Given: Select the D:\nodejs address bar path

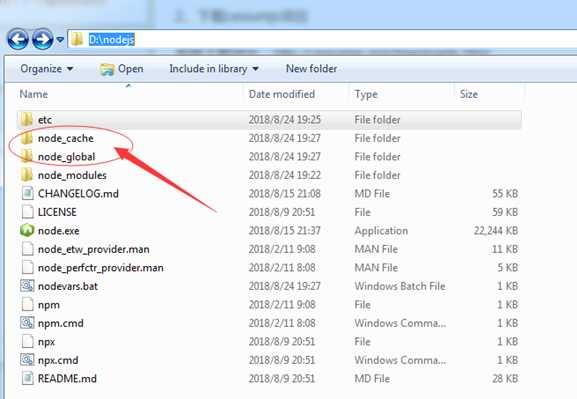Looking at the screenshot, I should [112, 39].
